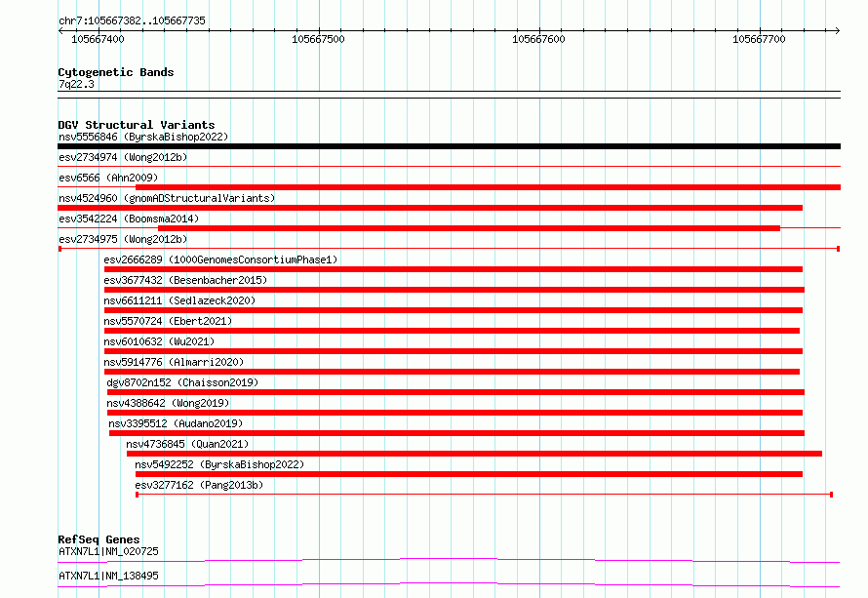Select the esv2666289 red variant bar
This screenshot has height=598, width=868.
(x=454, y=269)
